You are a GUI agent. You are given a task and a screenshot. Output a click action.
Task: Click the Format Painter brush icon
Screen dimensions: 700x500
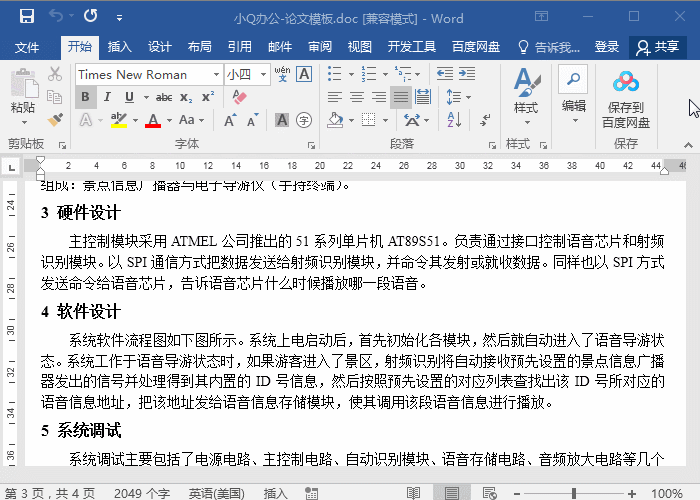click(x=56, y=120)
